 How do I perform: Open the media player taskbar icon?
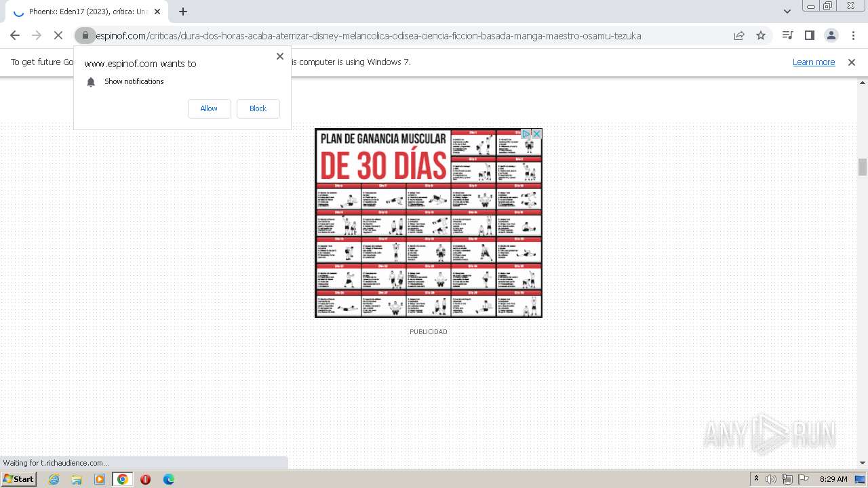[100, 479]
